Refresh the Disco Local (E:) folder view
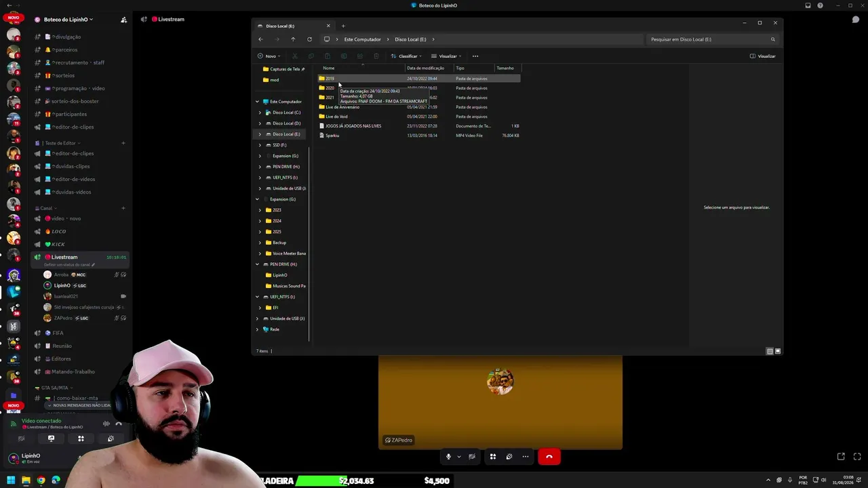 tap(309, 39)
